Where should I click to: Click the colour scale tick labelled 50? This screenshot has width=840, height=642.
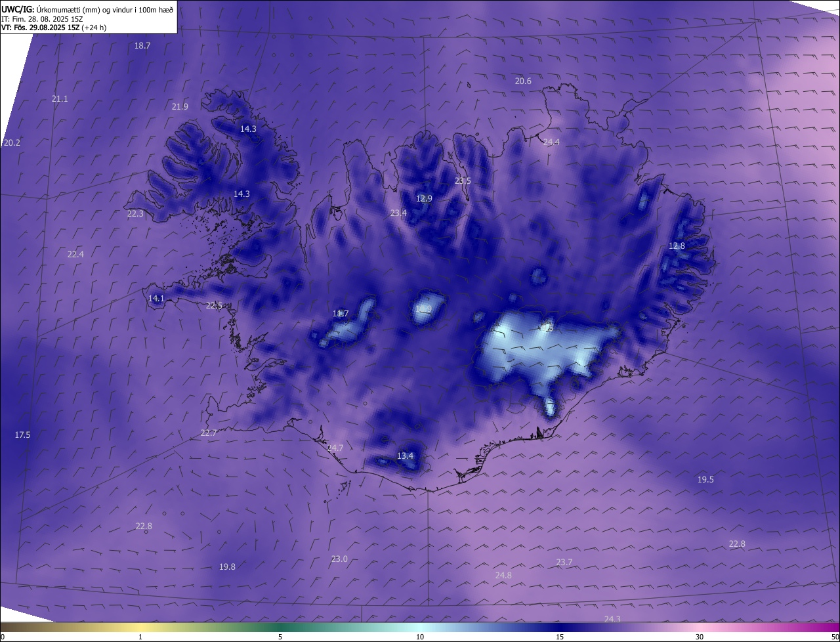pos(835,637)
